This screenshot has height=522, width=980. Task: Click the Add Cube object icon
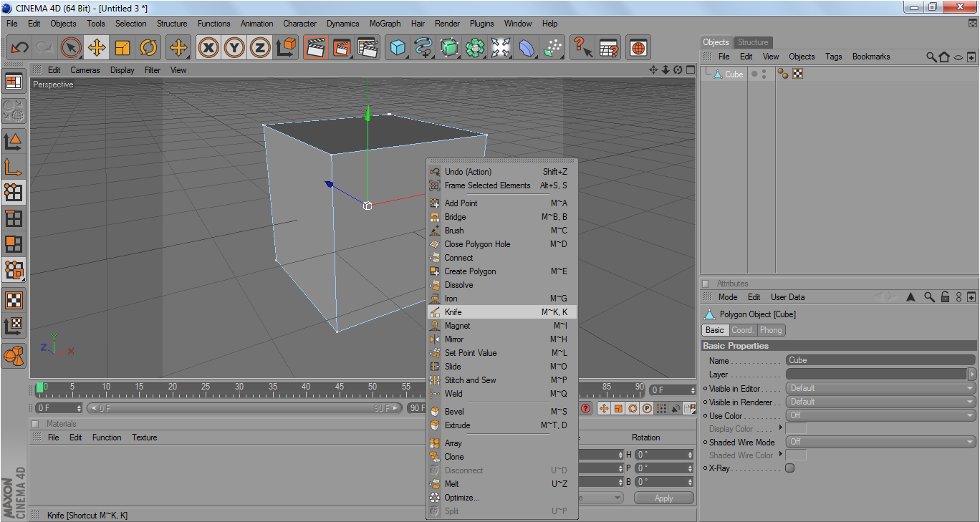(398, 48)
